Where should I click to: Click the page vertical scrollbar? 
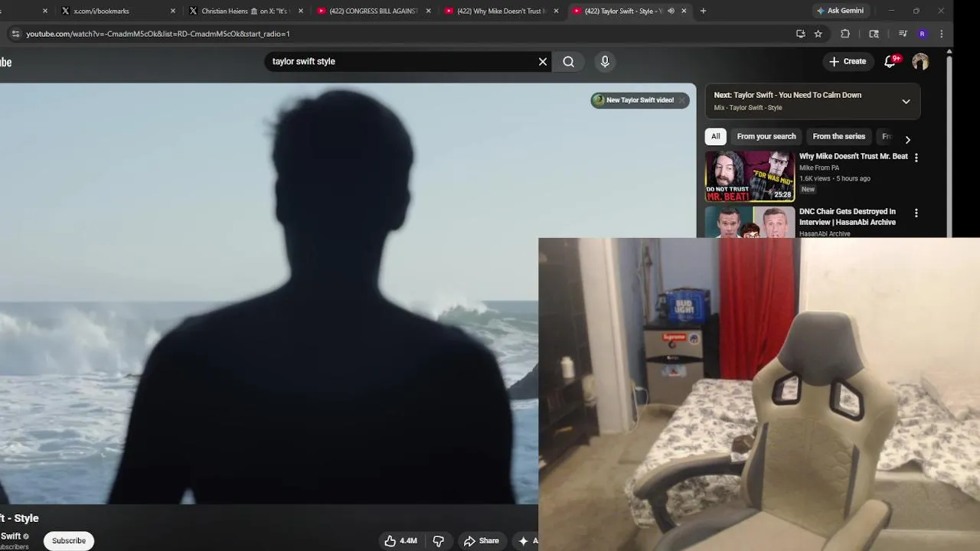pos(949,145)
